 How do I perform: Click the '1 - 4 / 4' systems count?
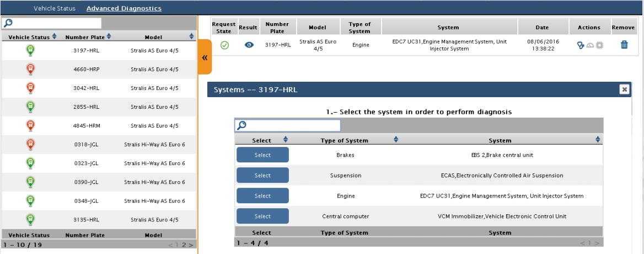point(252,243)
